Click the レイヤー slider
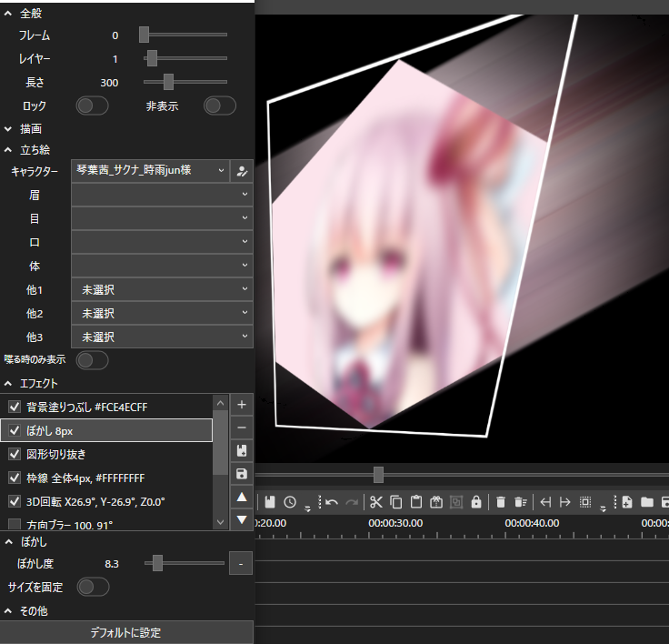 (185, 58)
